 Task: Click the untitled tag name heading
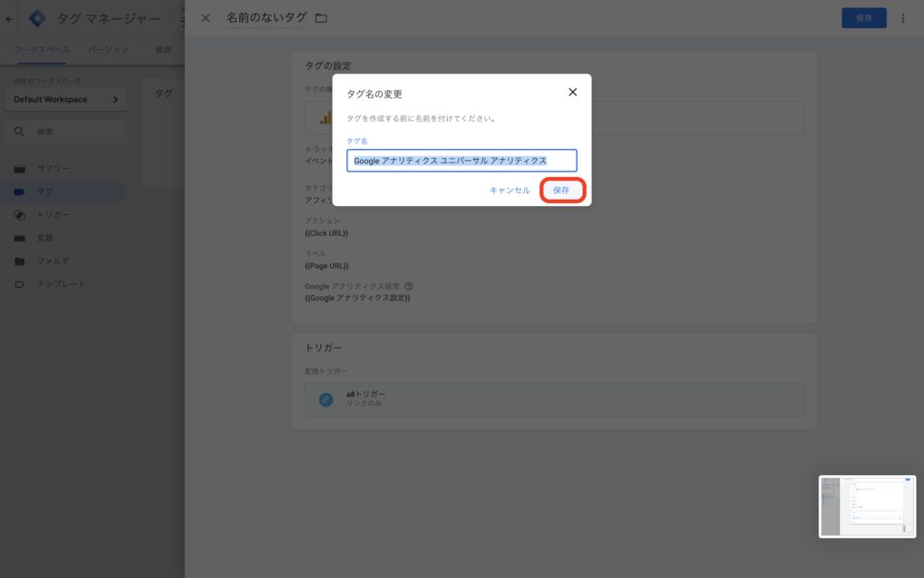pos(266,18)
